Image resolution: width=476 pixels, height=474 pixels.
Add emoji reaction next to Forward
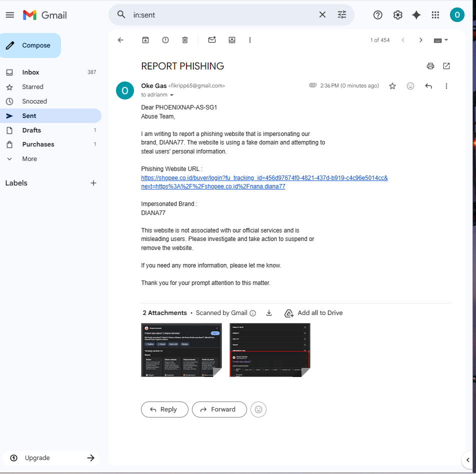(258, 409)
